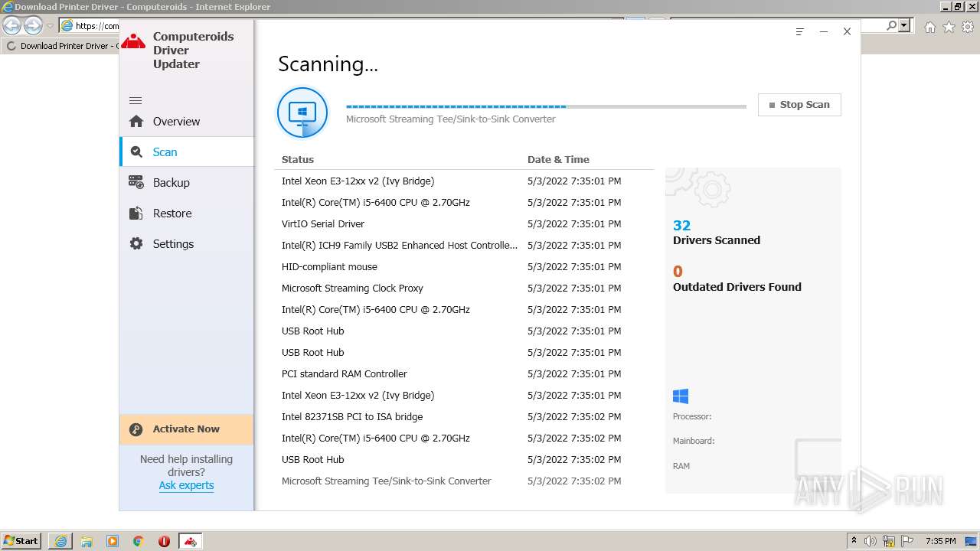Click the Activate Now key icon
980x551 pixels.
[136, 429]
